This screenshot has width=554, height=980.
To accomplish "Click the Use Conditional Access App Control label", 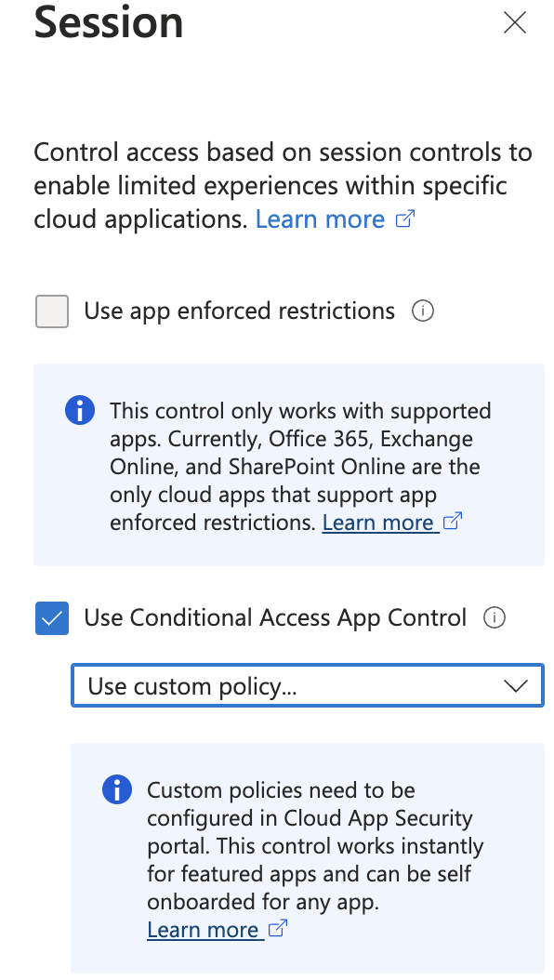I will pos(275,617).
